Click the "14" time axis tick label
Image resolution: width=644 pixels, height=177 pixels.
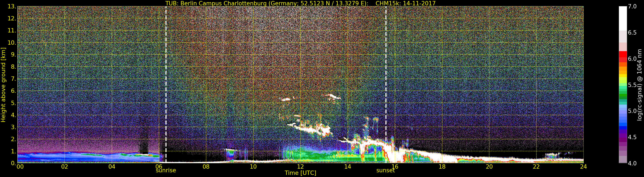coord(347,167)
